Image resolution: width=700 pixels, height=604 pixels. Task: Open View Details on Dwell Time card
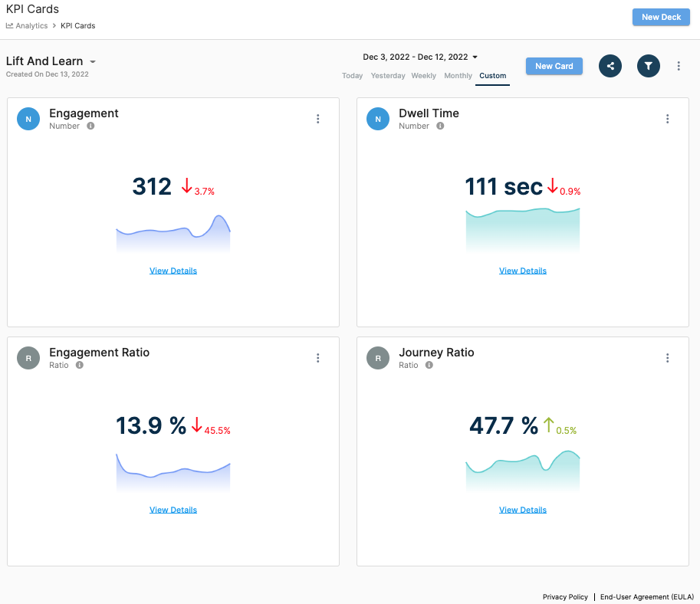pyautogui.click(x=523, y=271)
